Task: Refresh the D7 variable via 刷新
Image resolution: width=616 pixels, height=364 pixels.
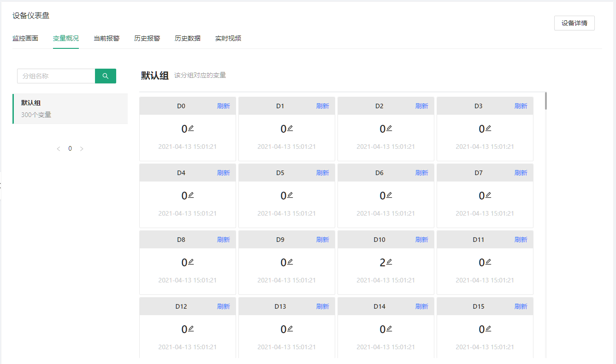Action: [x=521, y=173]
